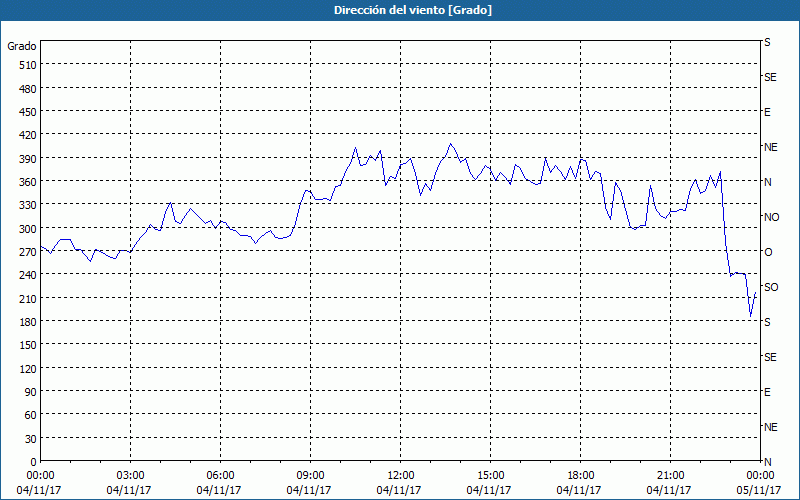
Task: Select the 06:00 time axis label
Action: pos(220,476)
